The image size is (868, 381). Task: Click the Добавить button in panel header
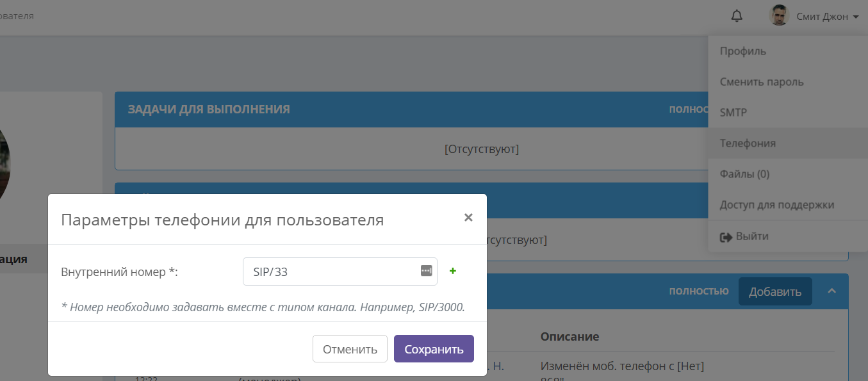click(x=775, y=291)
